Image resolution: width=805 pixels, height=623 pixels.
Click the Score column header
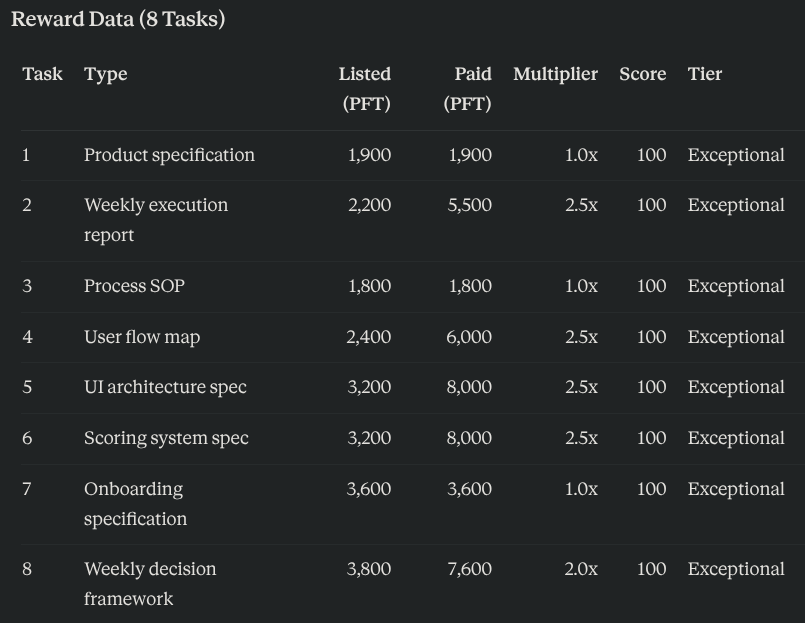643,74
